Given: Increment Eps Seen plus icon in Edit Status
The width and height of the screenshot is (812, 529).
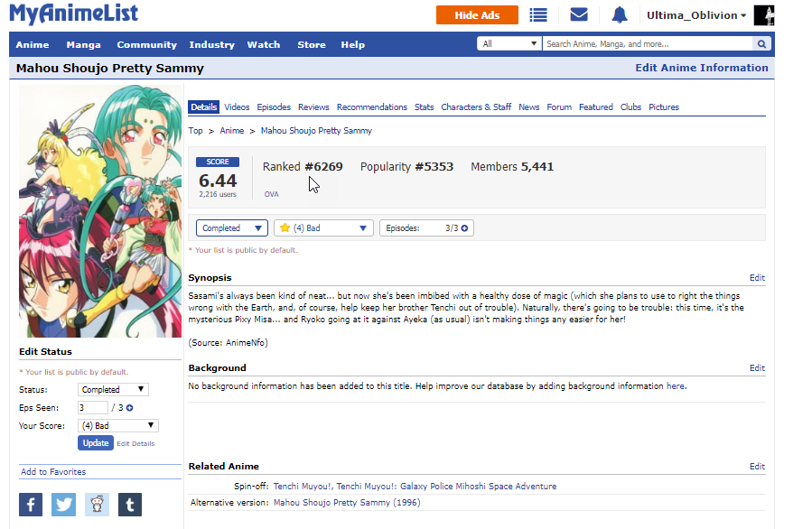Looking at the screenshot, I should pos(129,408).
